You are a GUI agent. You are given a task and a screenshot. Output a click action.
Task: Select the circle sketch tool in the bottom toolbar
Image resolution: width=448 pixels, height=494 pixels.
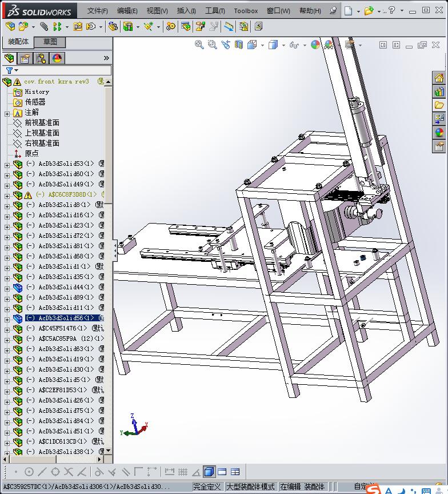29,472
